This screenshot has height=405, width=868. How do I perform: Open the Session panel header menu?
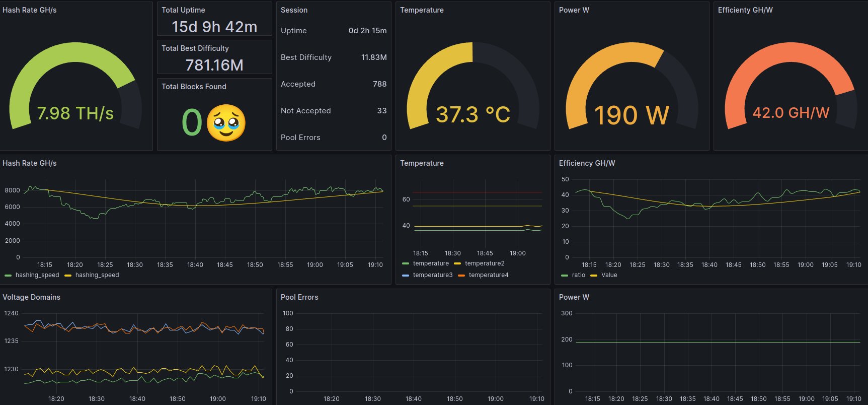click(x=294, y=10)
